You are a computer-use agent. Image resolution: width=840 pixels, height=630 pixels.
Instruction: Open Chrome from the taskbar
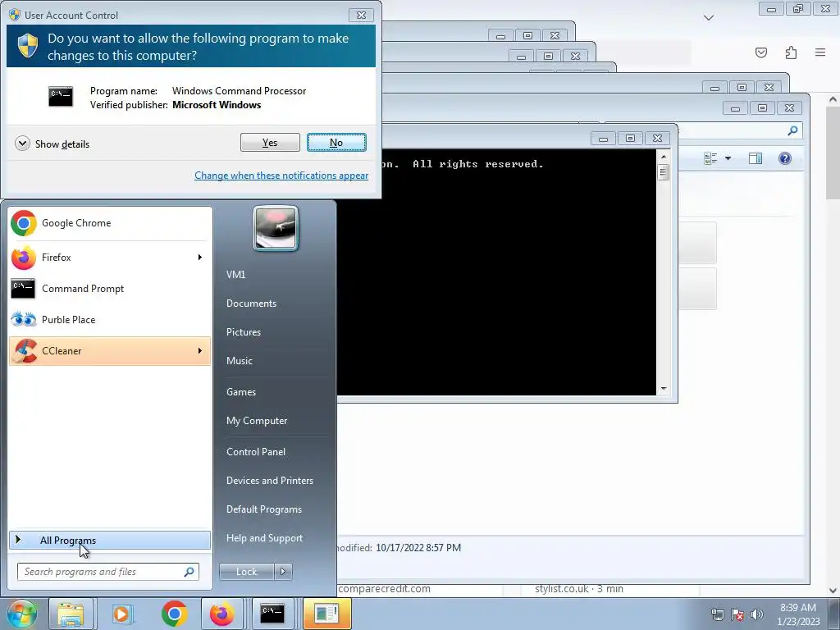coord(174,614)
